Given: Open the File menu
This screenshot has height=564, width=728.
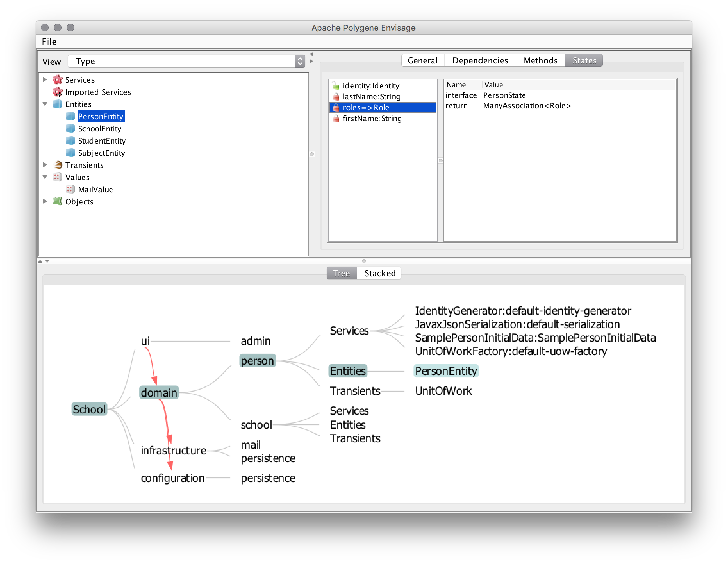Looking at the screenshot, I should click(49, 42).
